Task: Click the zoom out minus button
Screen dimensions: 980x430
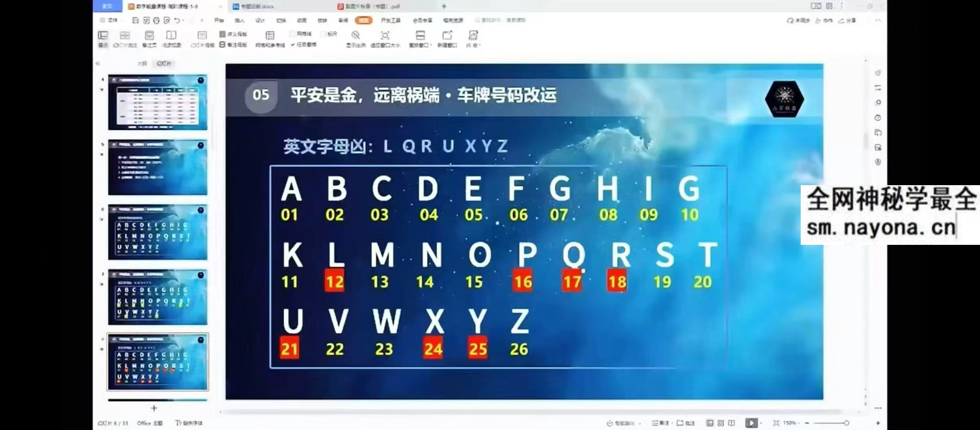Action: 807,423
